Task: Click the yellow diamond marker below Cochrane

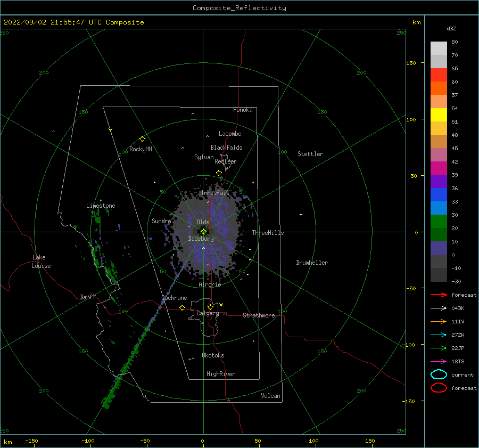Action: point(183,307)
